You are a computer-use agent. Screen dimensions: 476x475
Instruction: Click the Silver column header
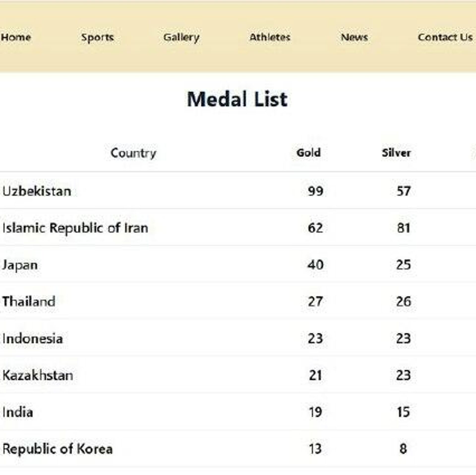pyautogui.click(x=396, y=153)
